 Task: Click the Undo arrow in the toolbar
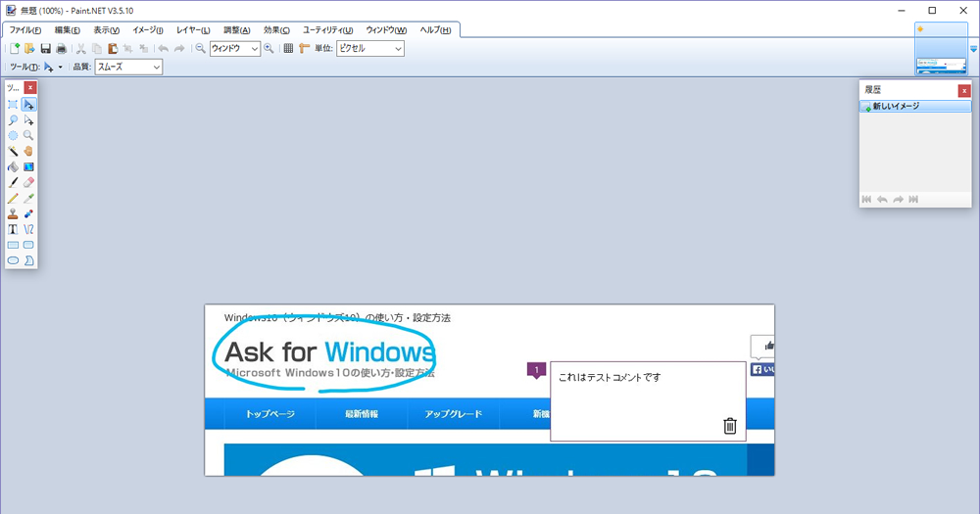163,48
